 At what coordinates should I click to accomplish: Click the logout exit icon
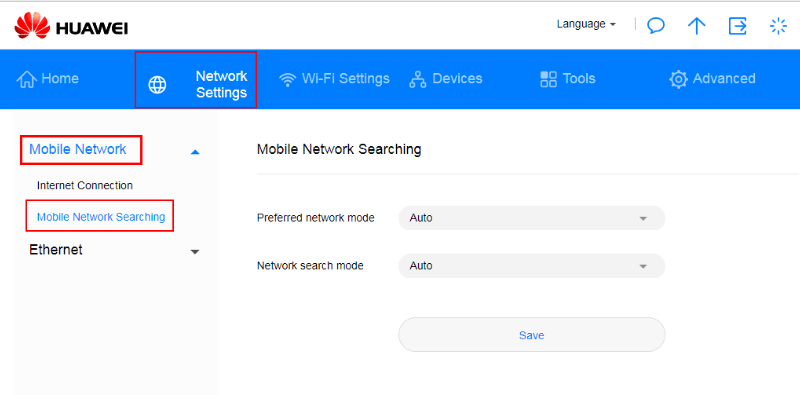point(737,26)
